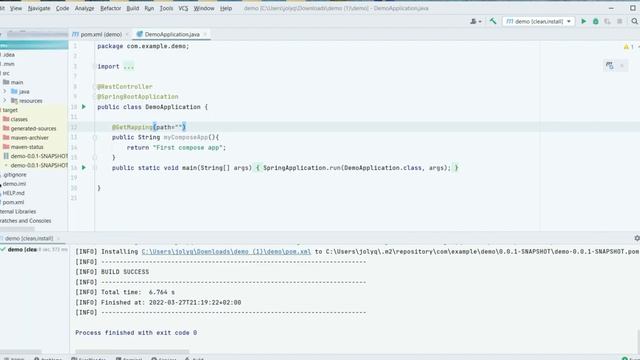Screen dimensions: 640x360
Task: Click inside the @GetMapping path string
Action: [x=178, y=127]
